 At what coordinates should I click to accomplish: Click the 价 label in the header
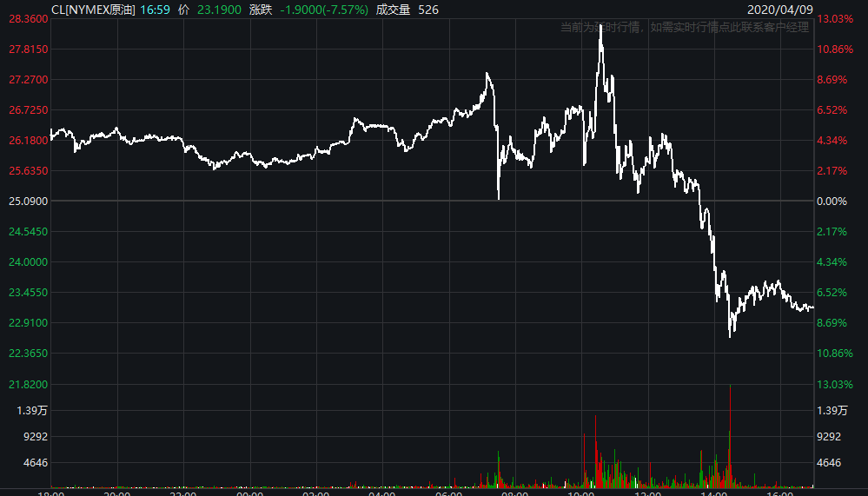pos(184,10)
